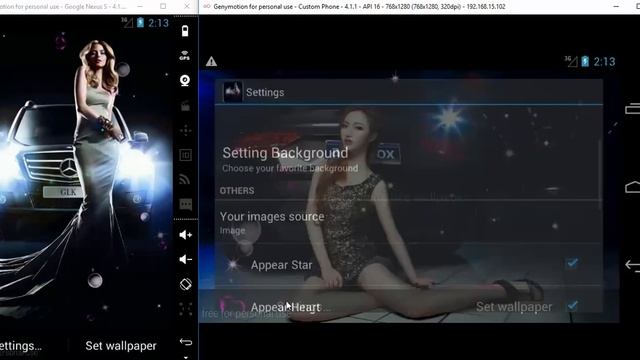Click the volume down speaker icon
Screen dimensions: 640x360
(185, 259)
